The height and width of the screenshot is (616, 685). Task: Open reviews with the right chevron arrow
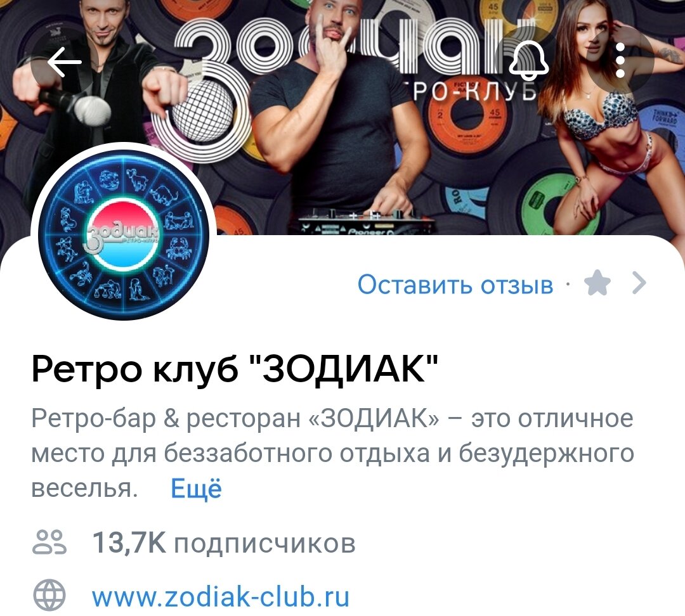pos(639,283)
